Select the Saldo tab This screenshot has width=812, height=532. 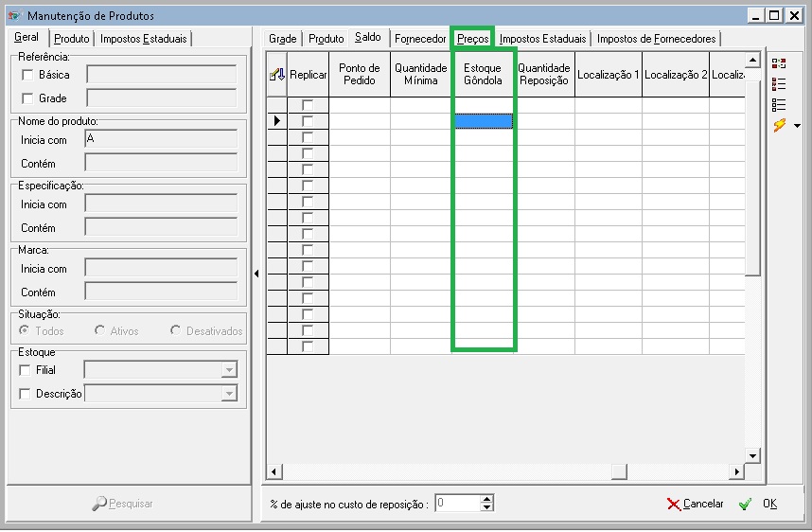368,37
